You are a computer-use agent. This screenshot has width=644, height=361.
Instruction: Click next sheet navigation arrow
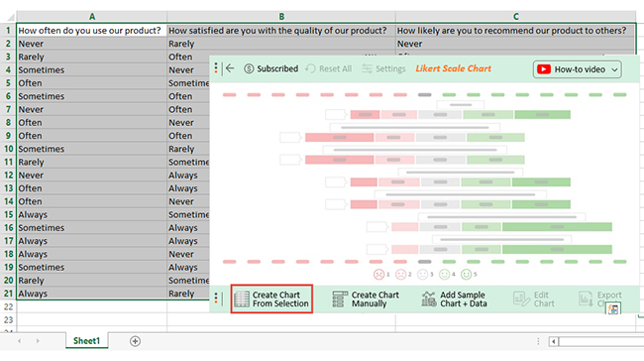click(38, 341)
